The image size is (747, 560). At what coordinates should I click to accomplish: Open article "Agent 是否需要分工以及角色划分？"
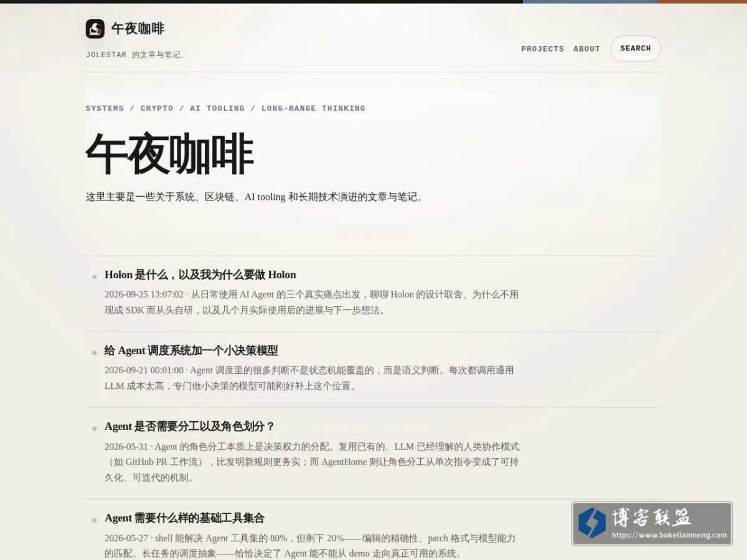(x=190, y=426)
